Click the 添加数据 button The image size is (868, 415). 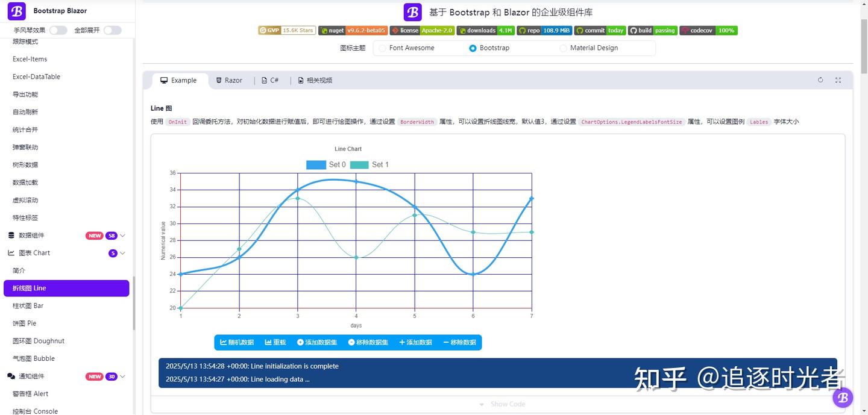click(416, 342)
